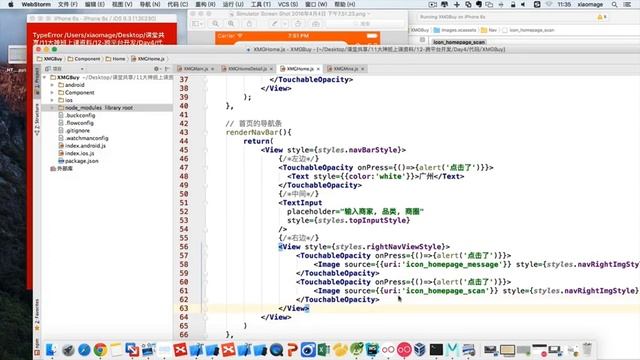The image size is (640, 360).
Task: Click Images.xcassets breadcrumb in Xcode window
Action: pyautogui.click(x=455, y=30)
